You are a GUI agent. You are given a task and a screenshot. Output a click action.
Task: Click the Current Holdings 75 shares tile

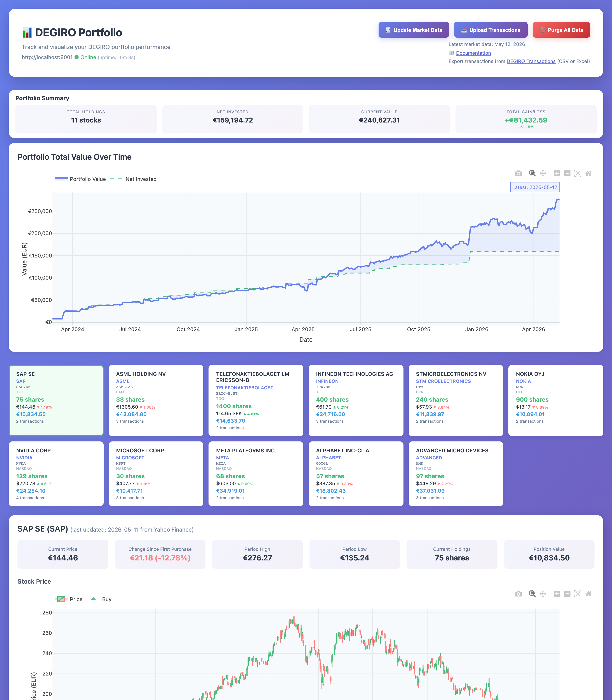tap(452, 554)
